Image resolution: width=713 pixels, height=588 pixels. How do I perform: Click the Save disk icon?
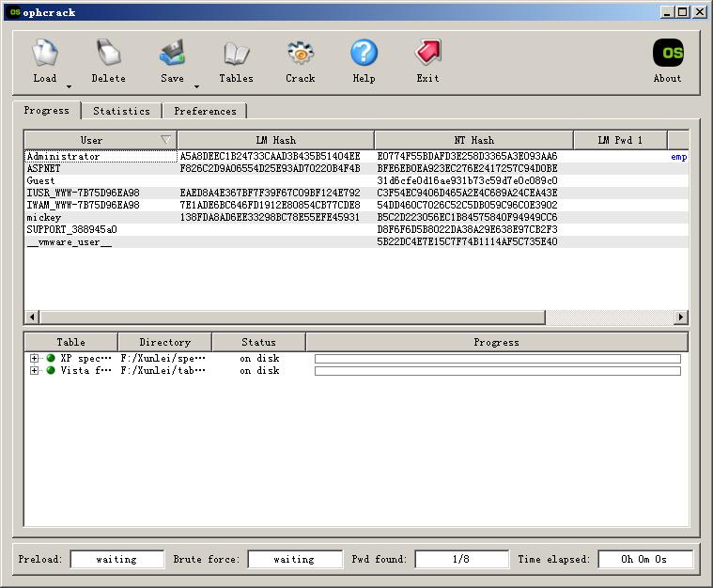click(x=172, y=53)
